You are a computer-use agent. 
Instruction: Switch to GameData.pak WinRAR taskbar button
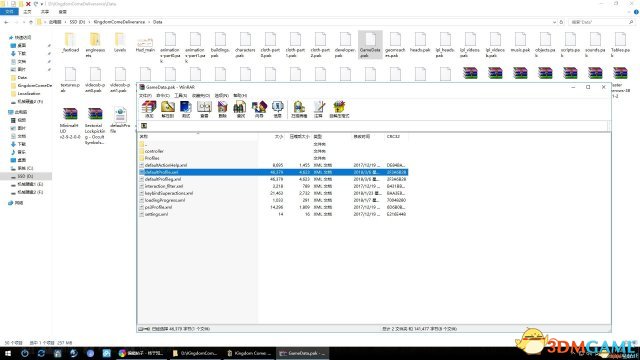(x=303, y=353)
